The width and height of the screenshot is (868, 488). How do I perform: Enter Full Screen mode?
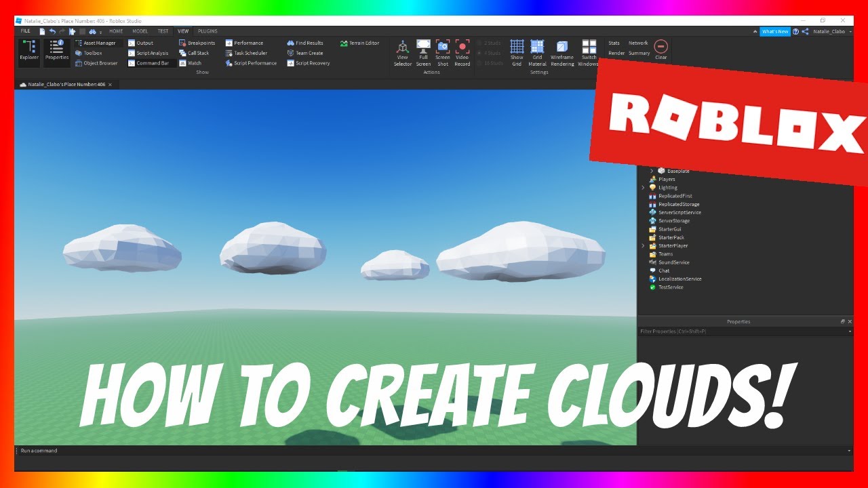click(423, 54)
